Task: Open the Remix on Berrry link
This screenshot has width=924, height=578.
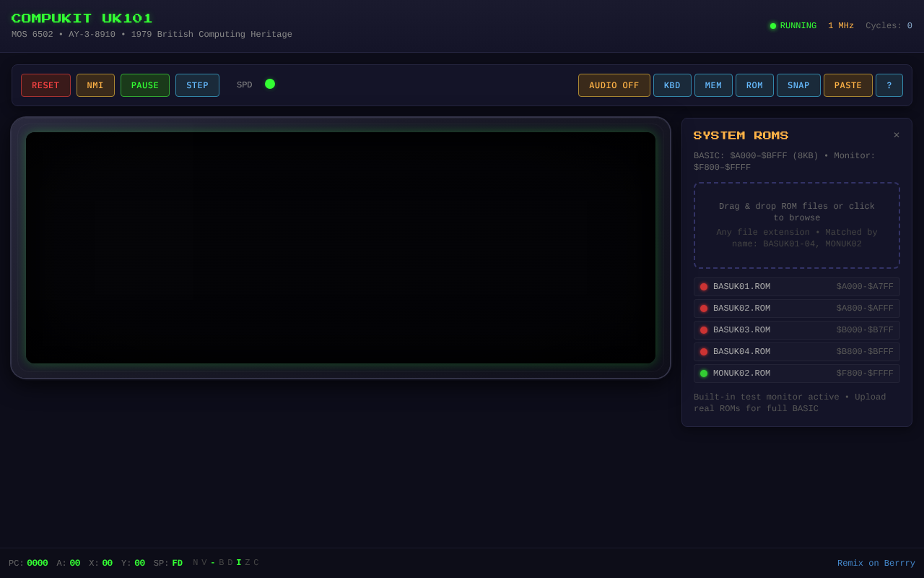Action: coord(876,564)
